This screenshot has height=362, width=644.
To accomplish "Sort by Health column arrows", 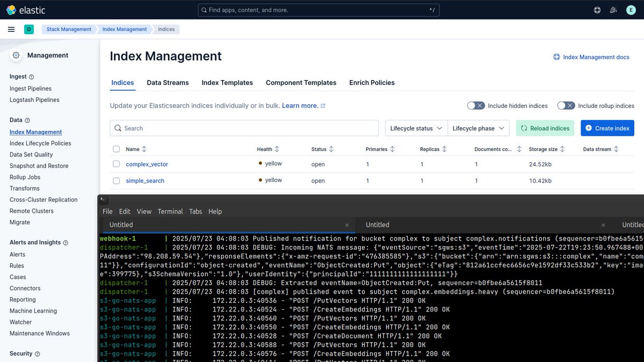I will pos(276,149).
